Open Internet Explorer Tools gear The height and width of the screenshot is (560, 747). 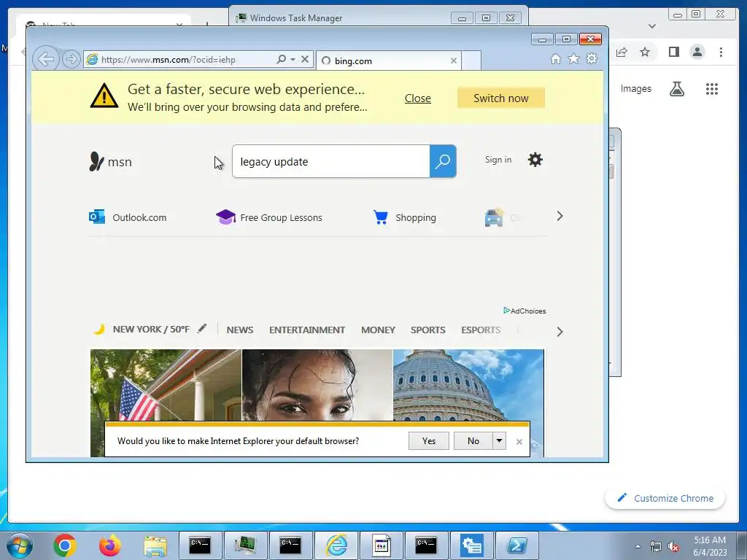click(592, 58)
